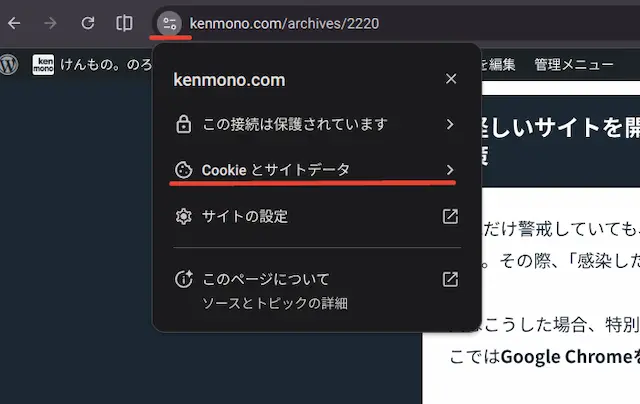Screen dimensions: 640x404
Task: Close the kenmono.com site info popup
Action: pos(451,79)
